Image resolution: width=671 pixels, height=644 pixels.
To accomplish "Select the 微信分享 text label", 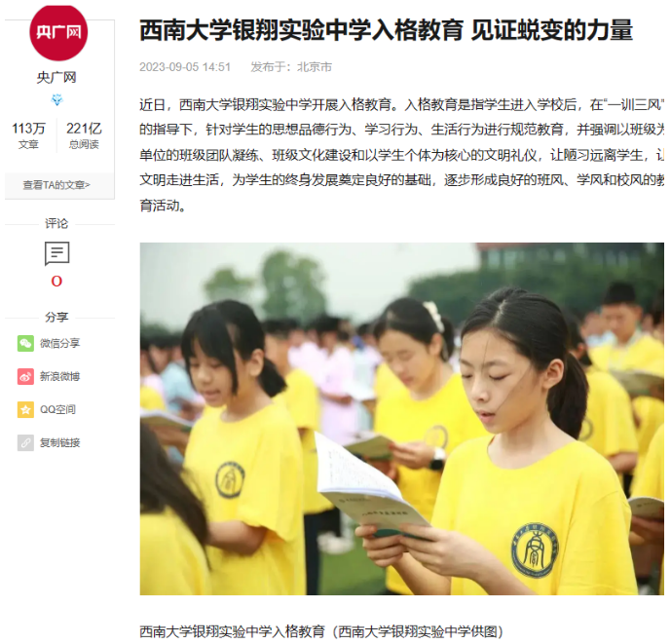I will pos(60,343).
